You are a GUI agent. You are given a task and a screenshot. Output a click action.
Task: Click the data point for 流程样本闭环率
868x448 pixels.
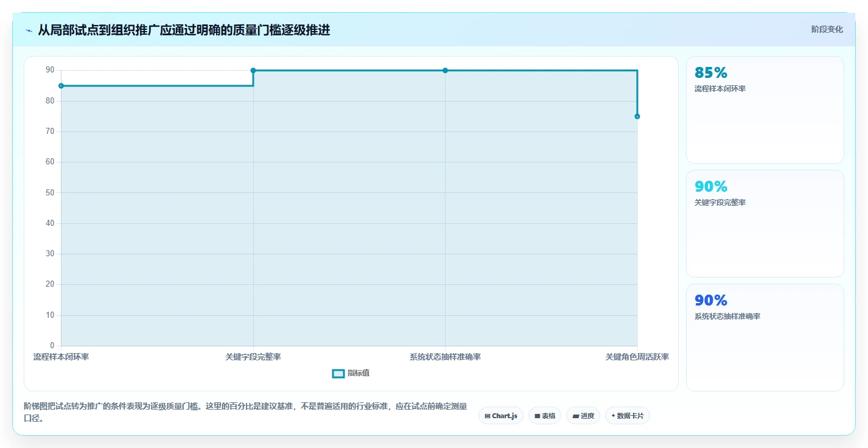(61, 86)
